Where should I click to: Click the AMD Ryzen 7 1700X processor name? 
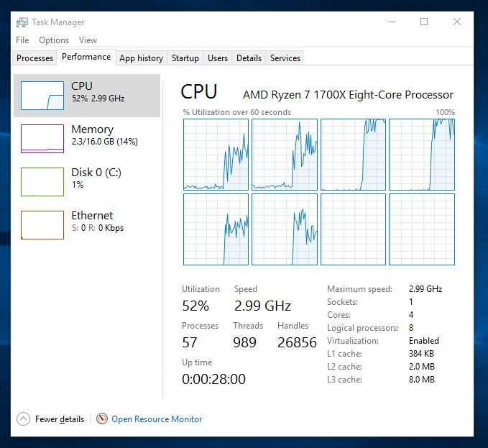(348, 95)
